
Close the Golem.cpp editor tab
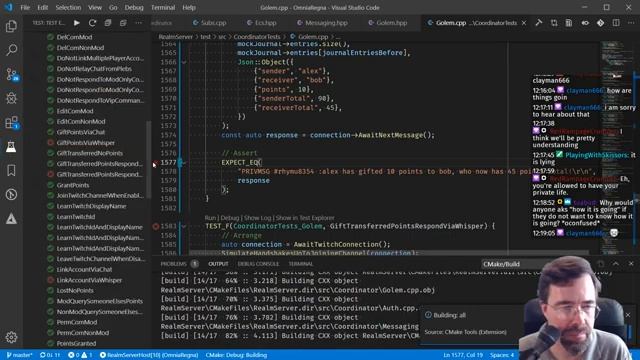[524, 23]
